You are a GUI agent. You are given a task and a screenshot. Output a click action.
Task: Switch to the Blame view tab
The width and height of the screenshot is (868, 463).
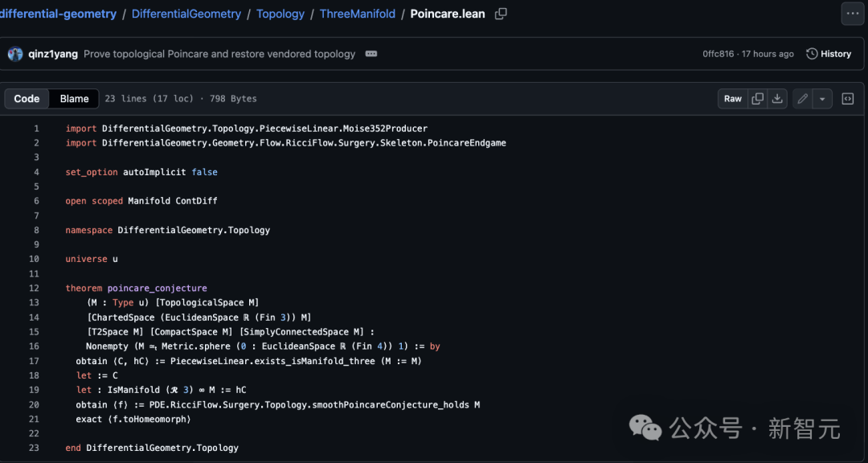tap(74, 99)
